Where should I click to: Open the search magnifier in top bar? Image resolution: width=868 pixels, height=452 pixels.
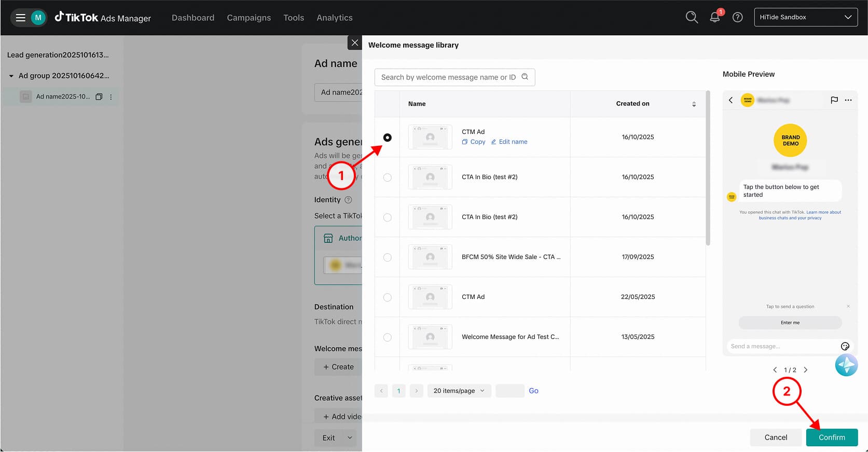click(691, 17)
